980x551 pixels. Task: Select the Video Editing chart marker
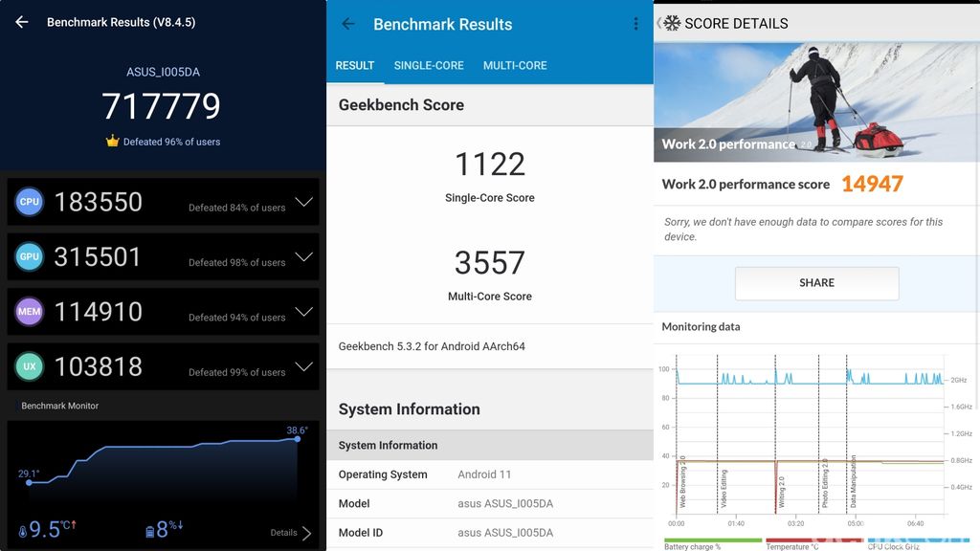click(x=724, y=489)
